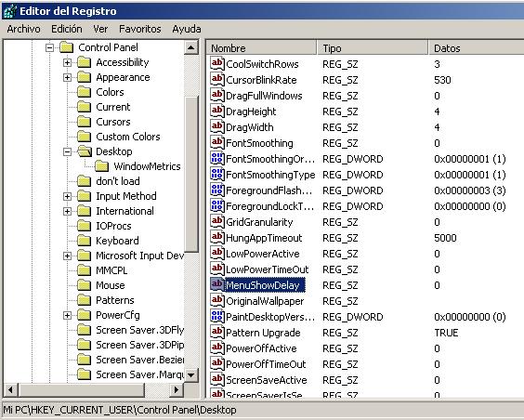
Task: Open the Favoritos menu
Action: tap(139, 29)
